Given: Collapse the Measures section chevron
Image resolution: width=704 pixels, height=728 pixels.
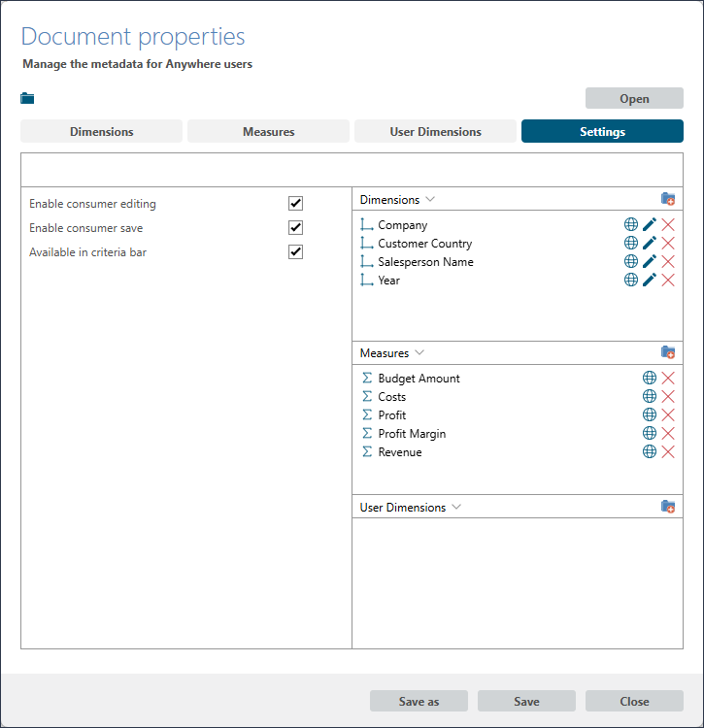Looking at the screenshot, I should (419, 353).
